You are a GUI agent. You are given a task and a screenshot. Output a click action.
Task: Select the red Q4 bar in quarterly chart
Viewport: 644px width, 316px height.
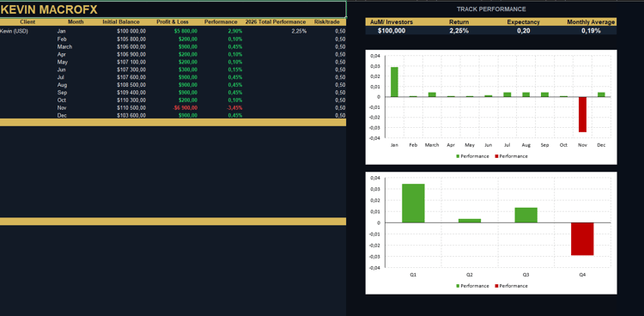pyautogui.click(x=582, y=239)
